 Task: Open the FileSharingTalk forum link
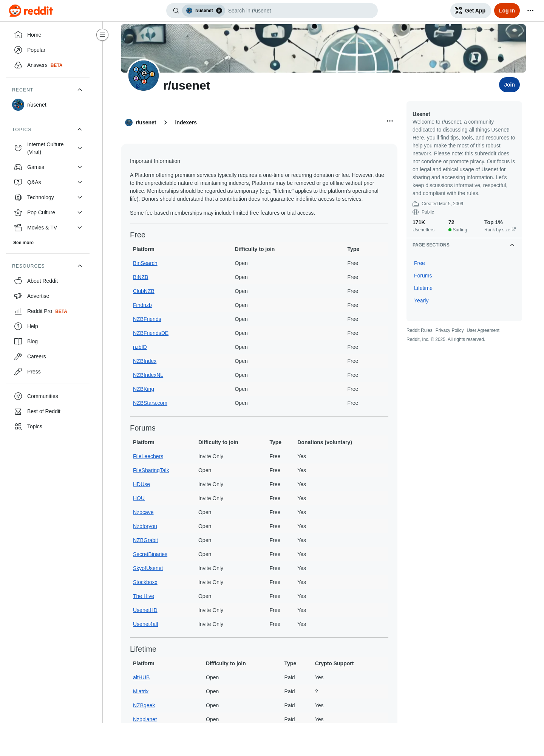pyautogui.click(x=151, y=470)
